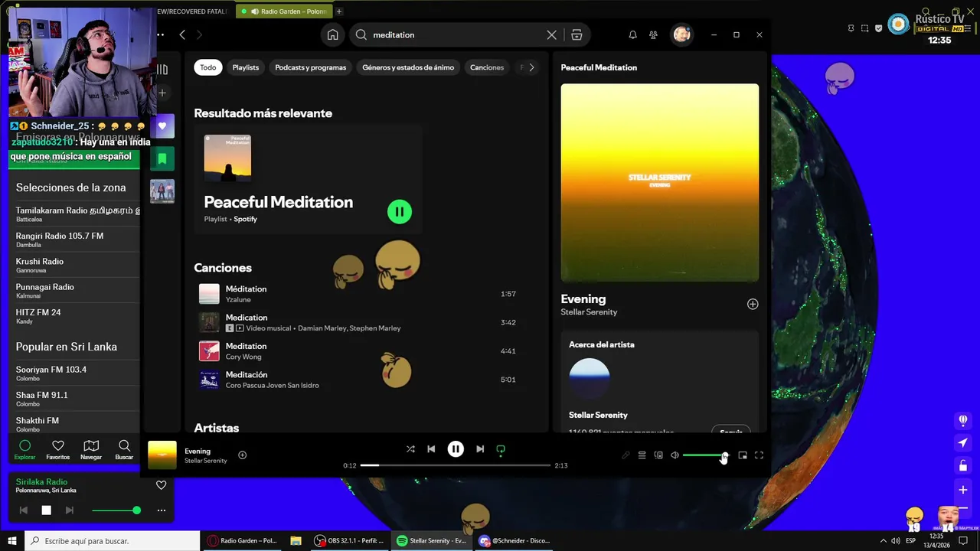Clear the meditation search text
980x551 pixels.
(551, 34)
